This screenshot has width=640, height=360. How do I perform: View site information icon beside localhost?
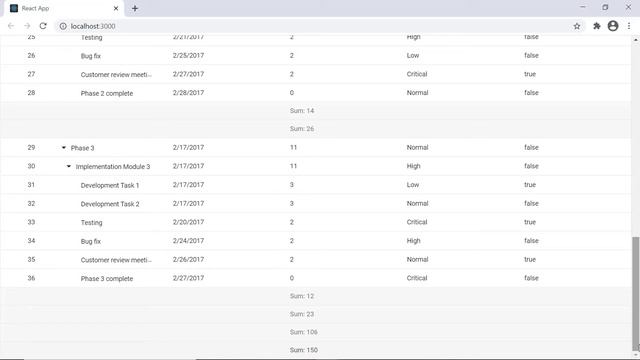tap(63, 26)
